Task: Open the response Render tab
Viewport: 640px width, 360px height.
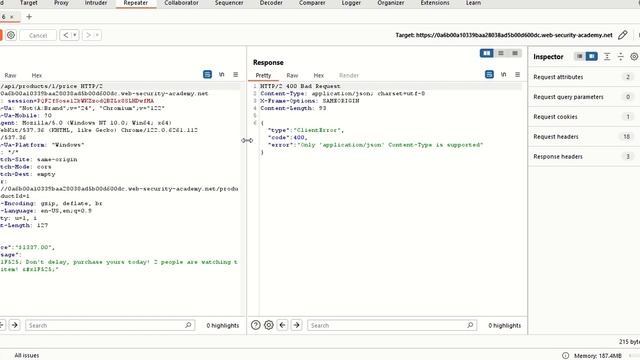Action: point(349,76)
